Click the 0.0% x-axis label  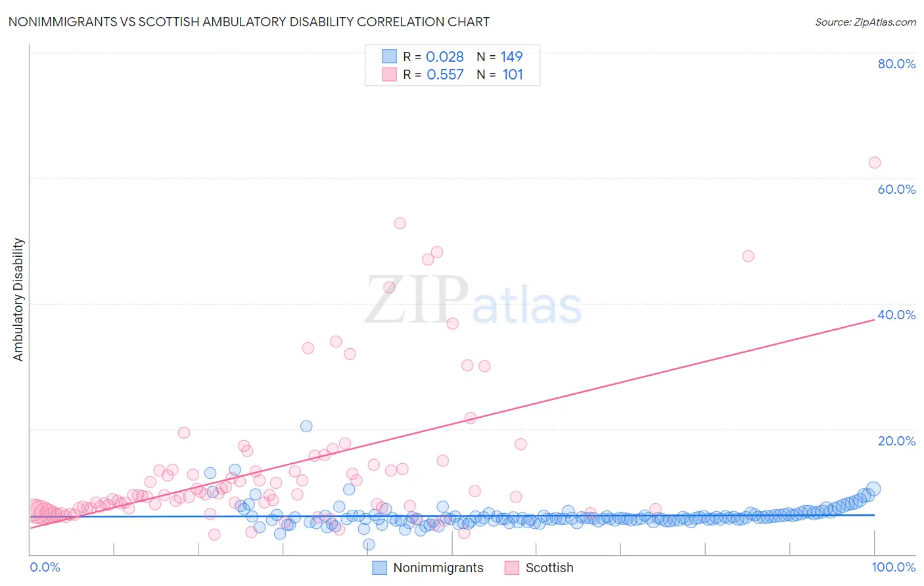45,567
